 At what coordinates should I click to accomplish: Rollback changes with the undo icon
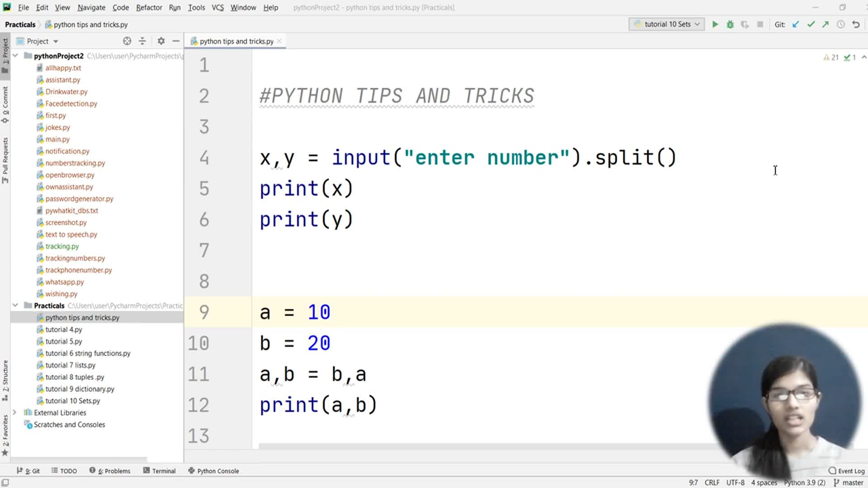click(x=856, y=24)
